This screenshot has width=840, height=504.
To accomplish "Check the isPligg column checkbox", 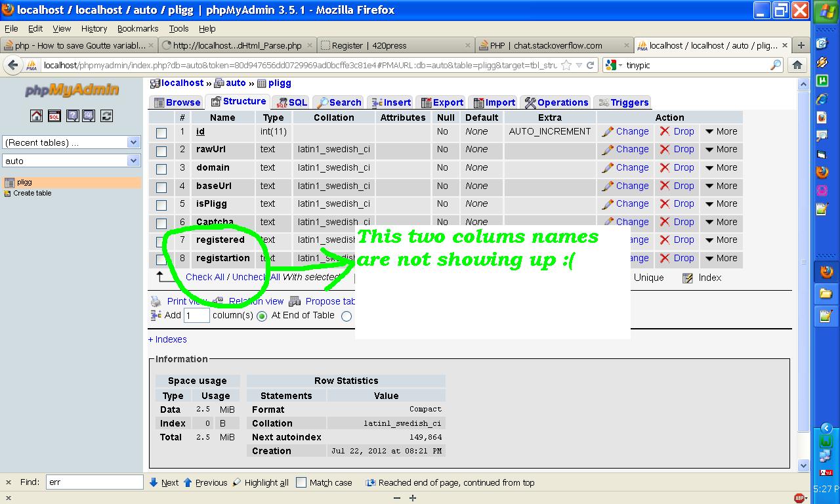I will click(x=161, y=205).
